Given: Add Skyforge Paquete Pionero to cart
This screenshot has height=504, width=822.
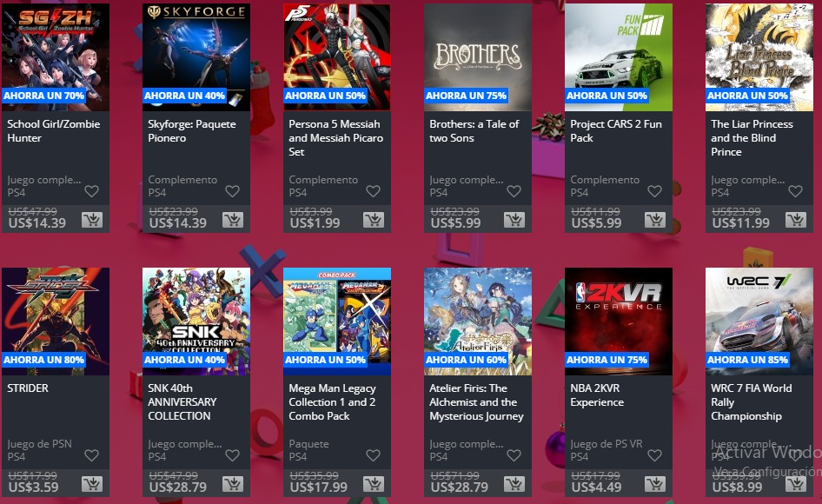Looking at the screenshot, I should pyautogui.click(x=233, y=220).
